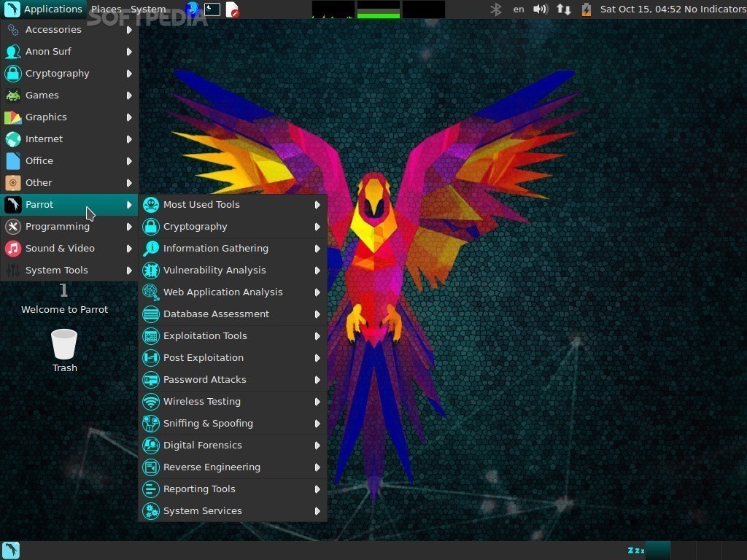Click the Sound & Video music note icon
This screenshot has height=560, width=747.
pyautogui.click(x=13, y=249)
